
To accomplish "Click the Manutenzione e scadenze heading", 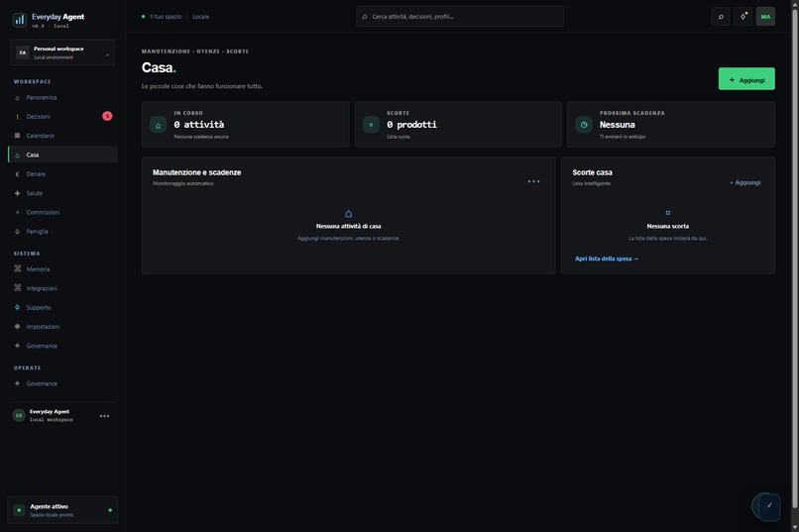I will click(196, 172).
